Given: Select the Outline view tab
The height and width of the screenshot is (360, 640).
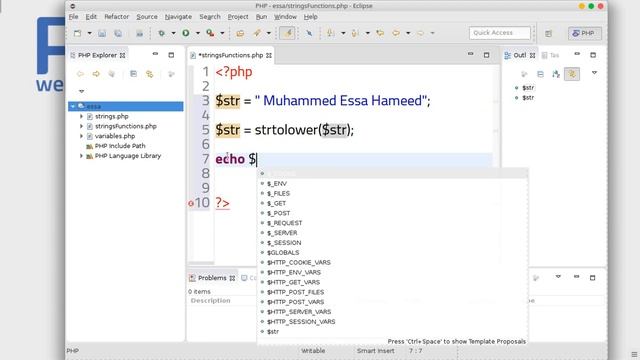Looking at the screenshot, I should 519,55.
